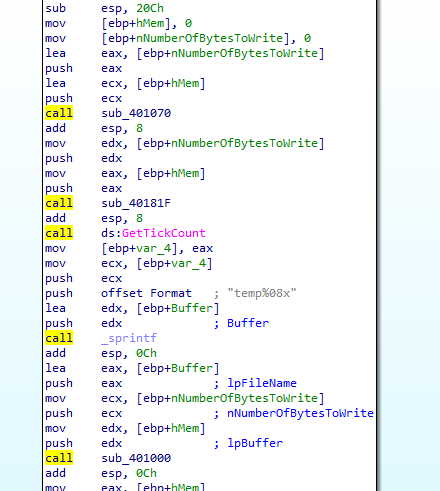Image resolution: width=440 pixels, height=491 pixels.
Task: Select the sub_40181F function reference
Action: (x=136, y=203)
